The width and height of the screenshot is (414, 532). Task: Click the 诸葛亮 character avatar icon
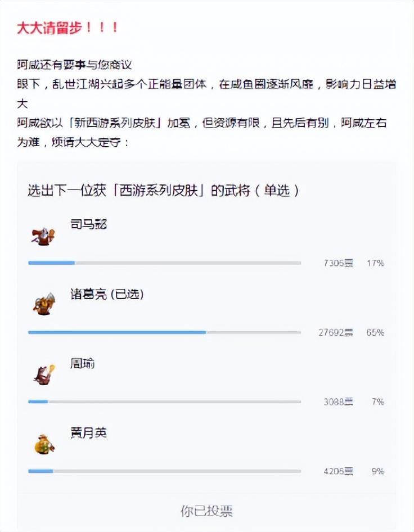(43, 304)
